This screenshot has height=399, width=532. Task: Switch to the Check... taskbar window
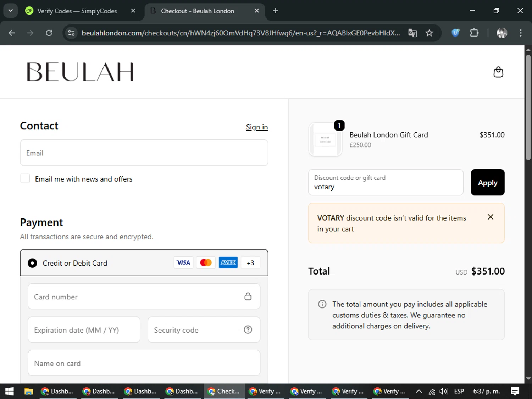224,391
